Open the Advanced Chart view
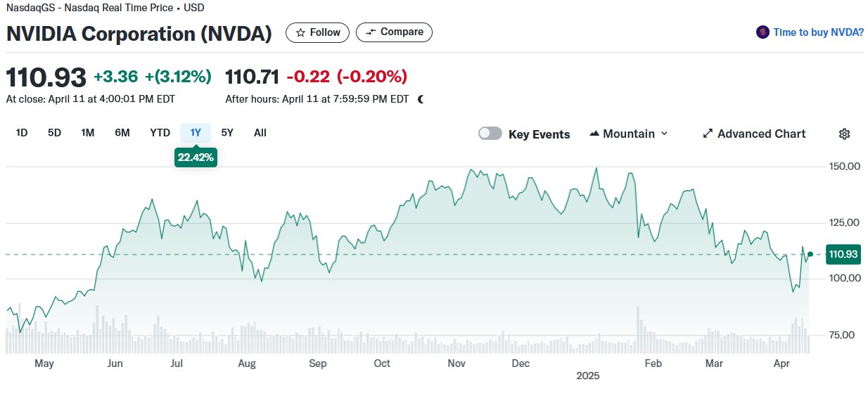 point(754,134)
